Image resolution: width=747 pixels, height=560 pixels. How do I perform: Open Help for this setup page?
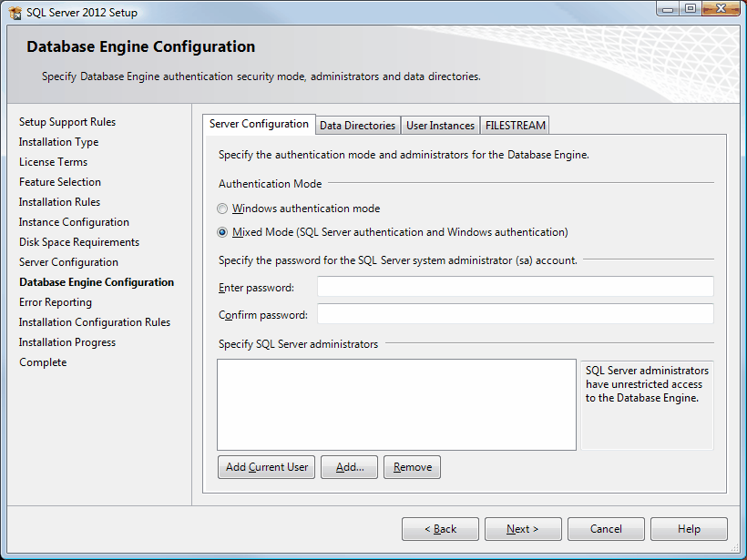[689, 529]
